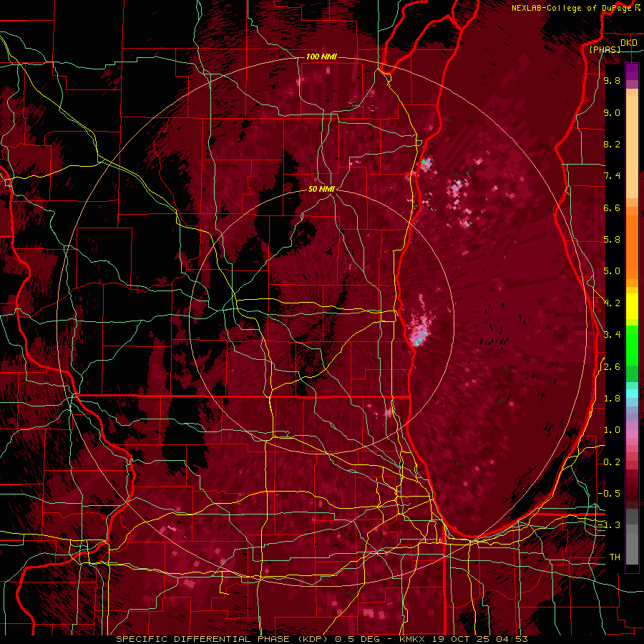Click the KMKX radar site identifier
The image size is (644, 644).
click(x=413, y=639)
